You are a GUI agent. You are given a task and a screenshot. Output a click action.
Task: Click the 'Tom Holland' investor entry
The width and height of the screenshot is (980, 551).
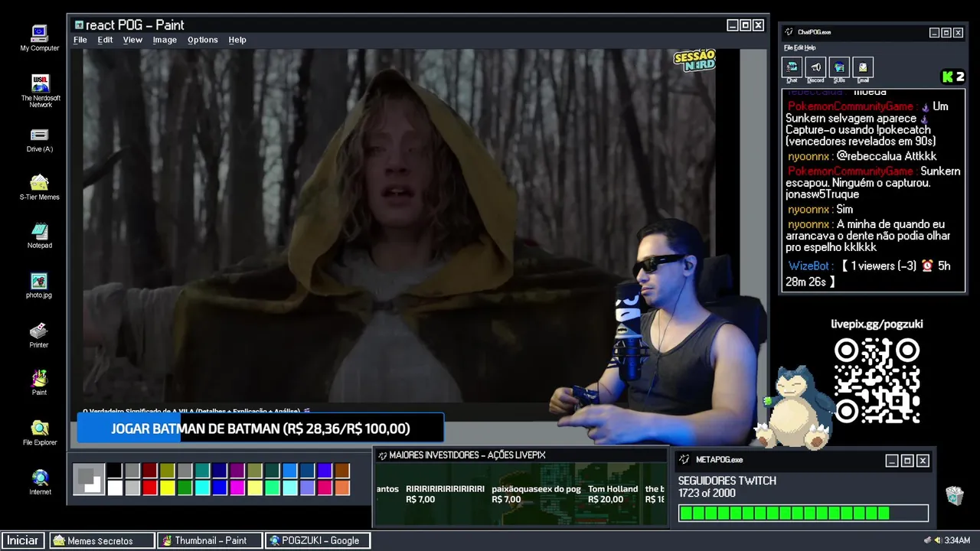pos(613,494)
